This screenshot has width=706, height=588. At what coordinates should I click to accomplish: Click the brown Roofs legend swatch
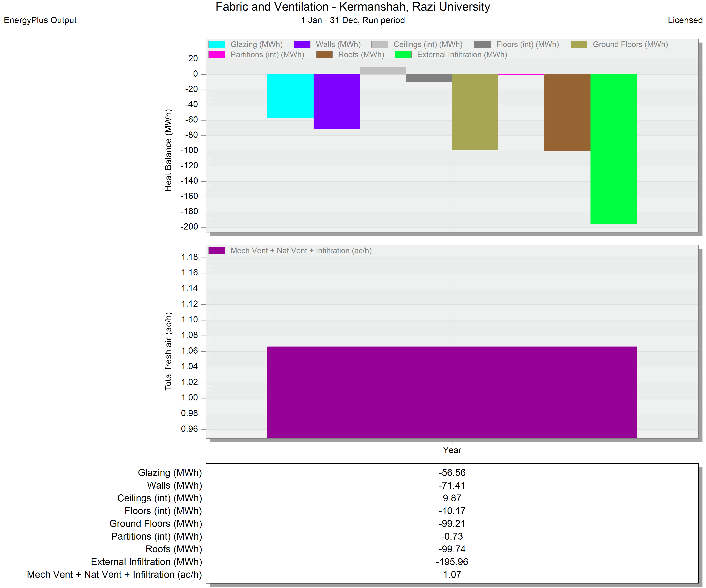click(324, 54)
